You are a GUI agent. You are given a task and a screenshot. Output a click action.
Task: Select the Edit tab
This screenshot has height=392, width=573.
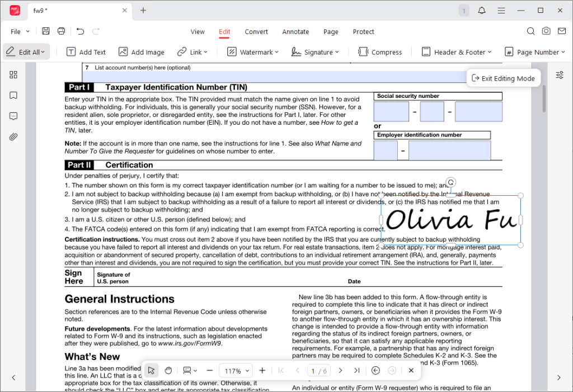point(224,32)
